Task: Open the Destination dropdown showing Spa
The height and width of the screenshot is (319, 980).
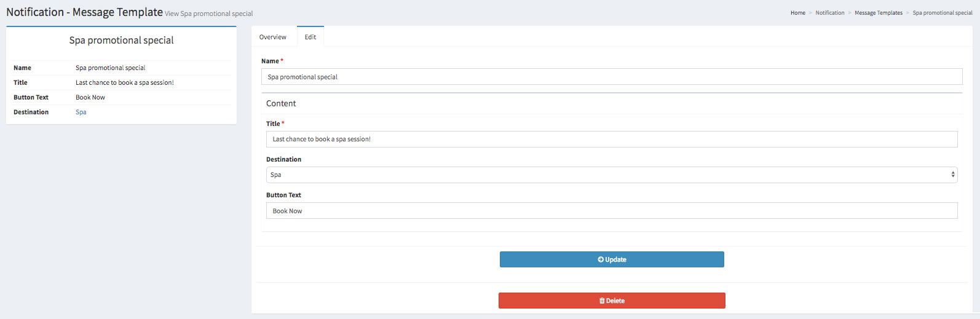Action: [x=611, y=175]
